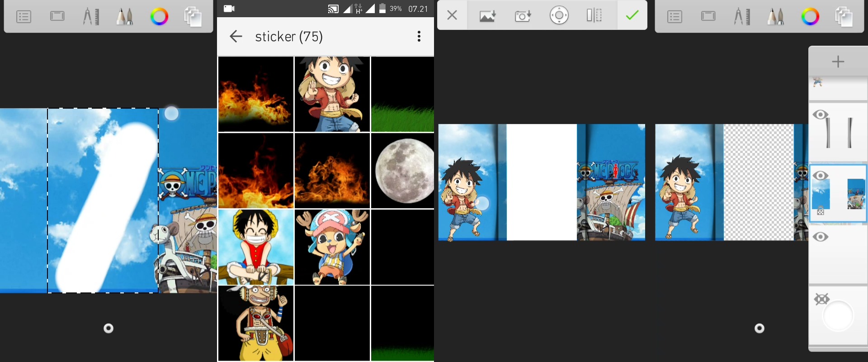Open the color wheel on the rightmost screen
Image resolution: width=868 pixels, height=362 pixels.
point(810,17)
